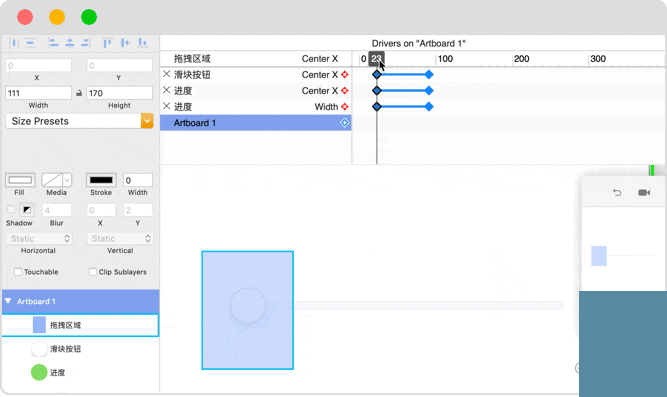Select Artboard 1 row in Drivers panel
Viewport: 667px width, 397px height.
point(256,123)
